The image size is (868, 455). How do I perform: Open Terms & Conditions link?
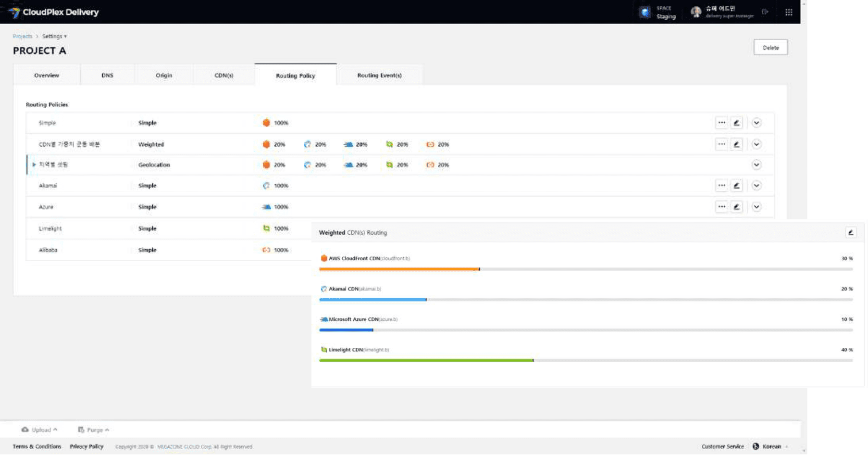(37, 446)
